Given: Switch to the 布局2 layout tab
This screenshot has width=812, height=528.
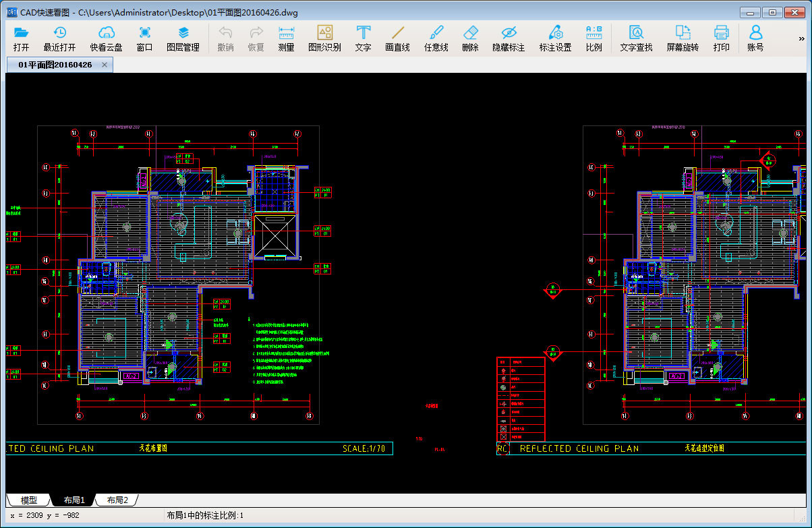Looking at the screenshot, I should (x=117, y=500).
